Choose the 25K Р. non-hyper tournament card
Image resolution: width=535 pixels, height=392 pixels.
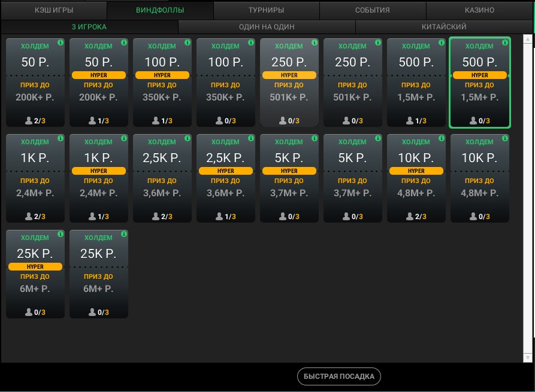[99, 274]
